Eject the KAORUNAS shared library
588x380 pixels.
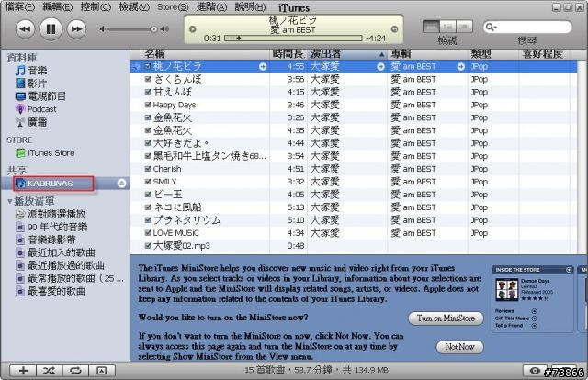pyautogui.click(x=121, y=184)
